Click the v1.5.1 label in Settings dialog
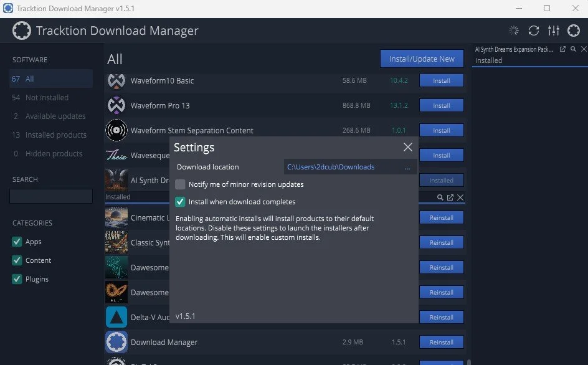The width and height of the screenshot is (588, 365). [x=185, y=316]
